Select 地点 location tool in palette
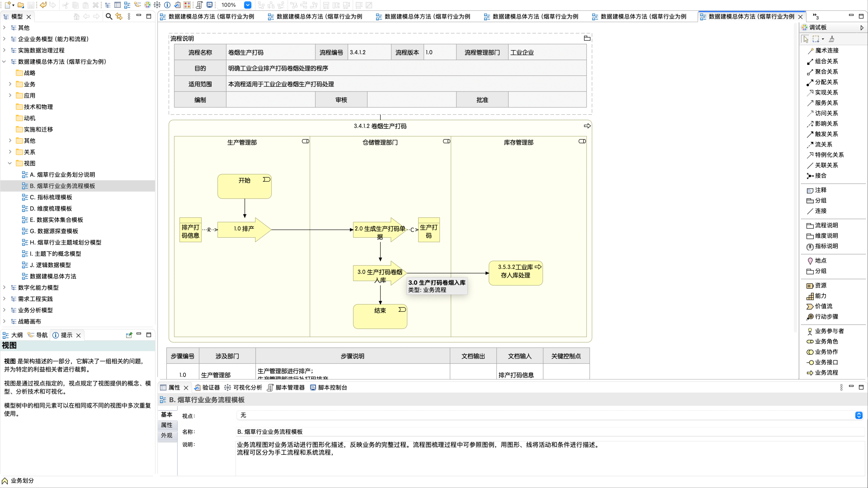The width and height of the screenshot is (868, 488). [x=816, y=261]
